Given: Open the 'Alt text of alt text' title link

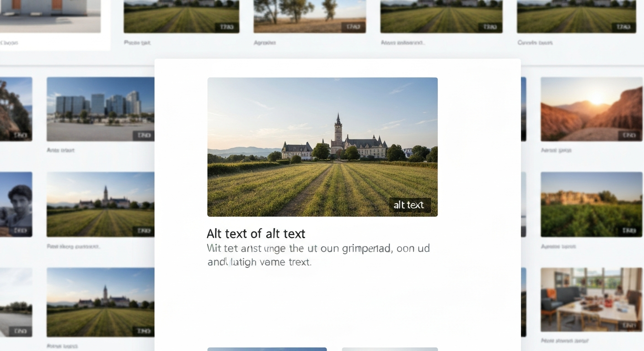Looking at the screenshot, I should [x=255, y=233].
